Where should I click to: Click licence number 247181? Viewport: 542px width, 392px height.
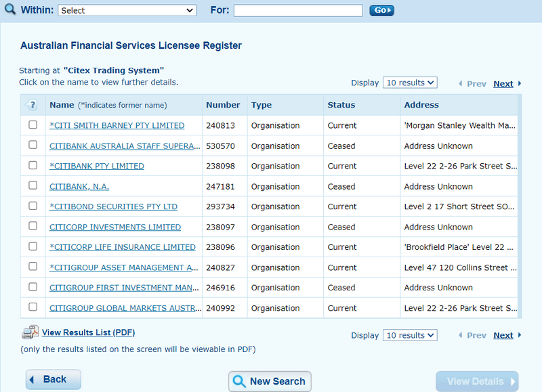[221, 186]
